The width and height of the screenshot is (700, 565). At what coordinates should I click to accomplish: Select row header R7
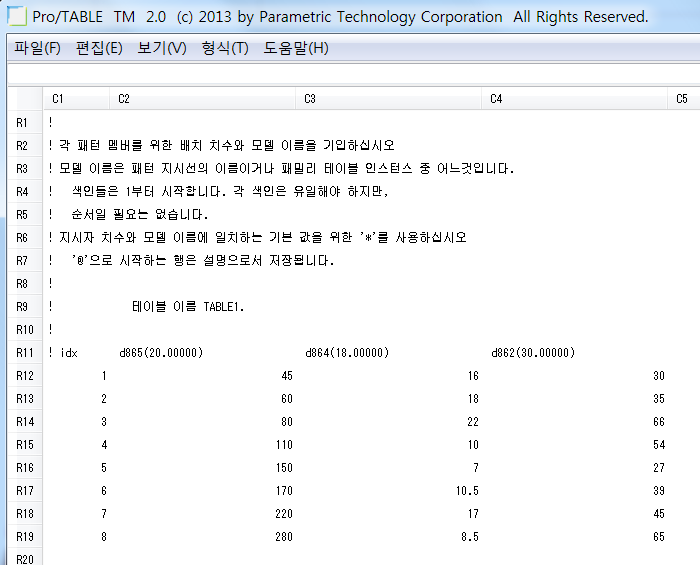click(25, 261)
